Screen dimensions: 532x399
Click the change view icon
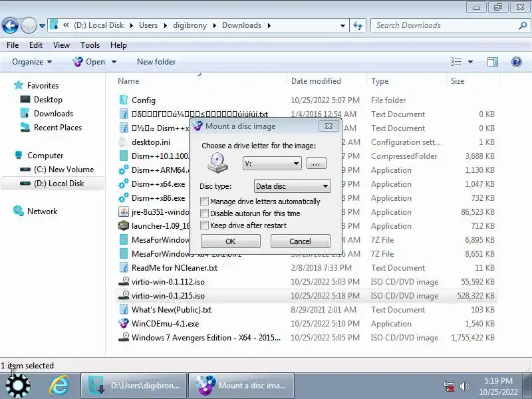pos(456,62)
